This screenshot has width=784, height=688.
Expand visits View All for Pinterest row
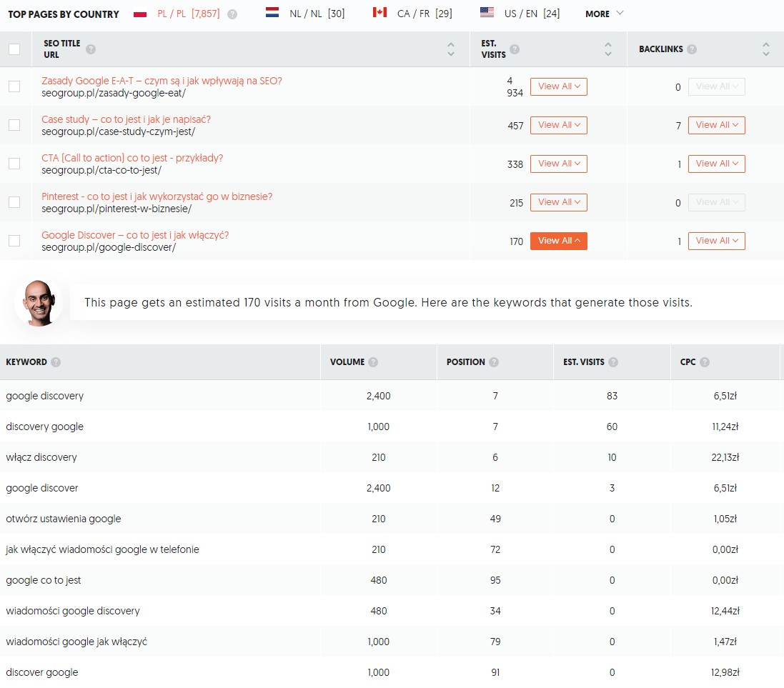[x=558, y=202]
